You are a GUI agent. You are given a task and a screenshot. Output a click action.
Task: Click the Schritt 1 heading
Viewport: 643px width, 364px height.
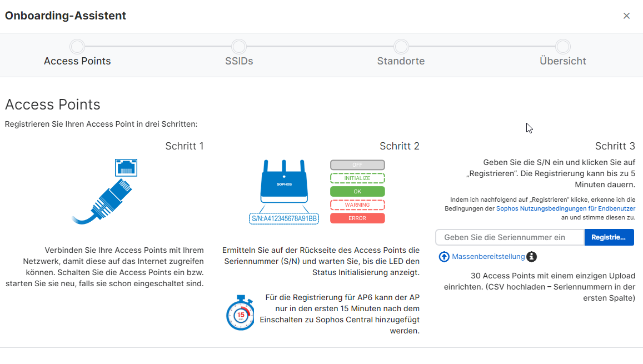pos(184,146)
